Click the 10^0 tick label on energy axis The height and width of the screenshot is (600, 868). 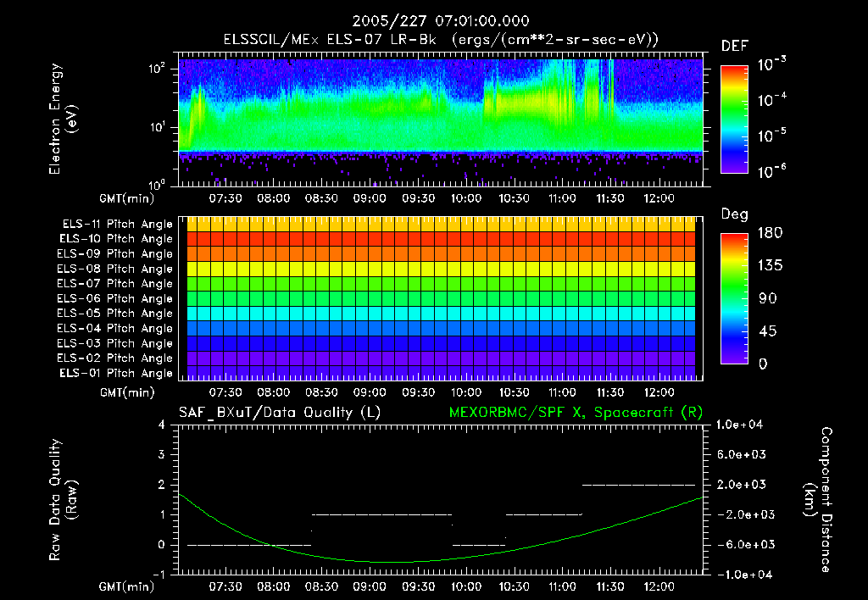(x=157, y=184)
